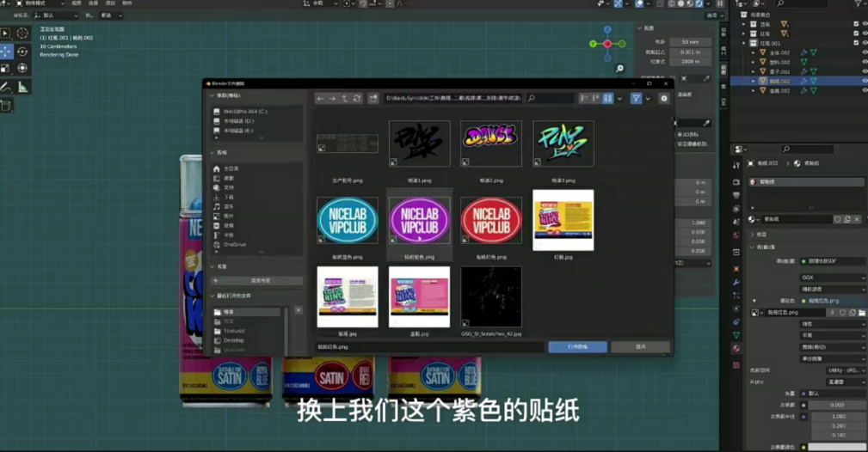868x452 pixels.
Task: Open image folder icon beside texture name
Action: 861,313
